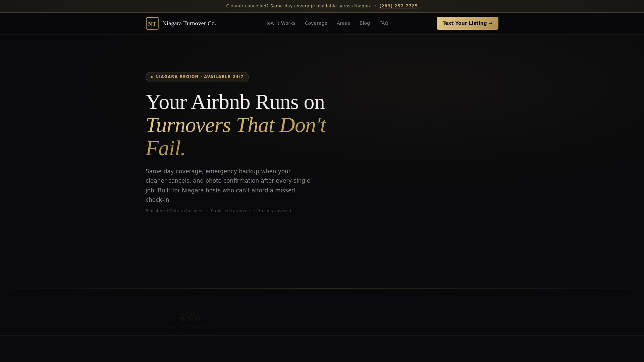Click the faint 45% statistic
Viewport: 644px width, 362px height.
189,317
